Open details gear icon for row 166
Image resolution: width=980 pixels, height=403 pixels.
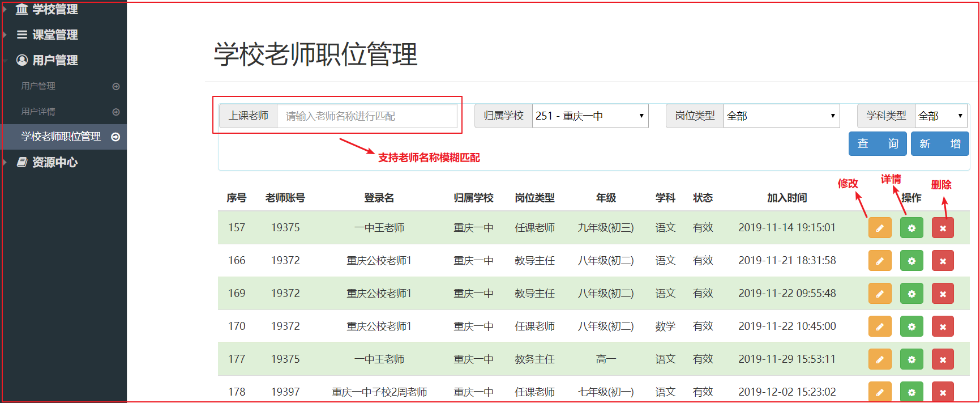(911, 261)
